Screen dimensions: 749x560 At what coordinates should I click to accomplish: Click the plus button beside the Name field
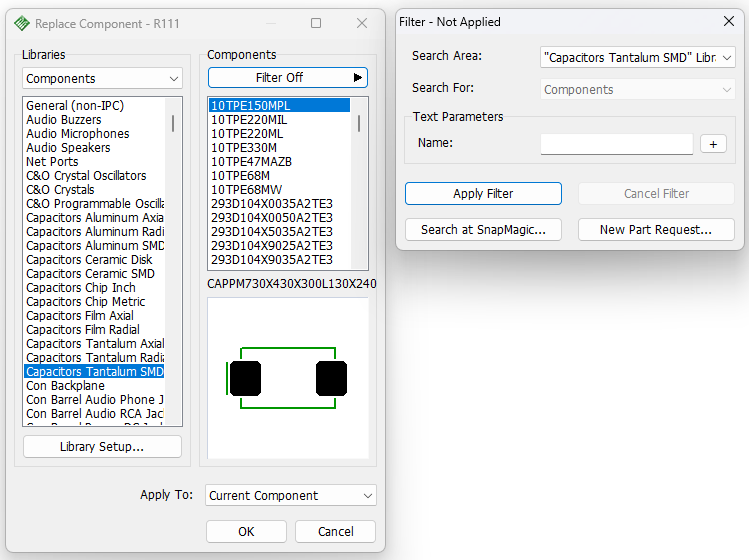click(x=713, y=144)
